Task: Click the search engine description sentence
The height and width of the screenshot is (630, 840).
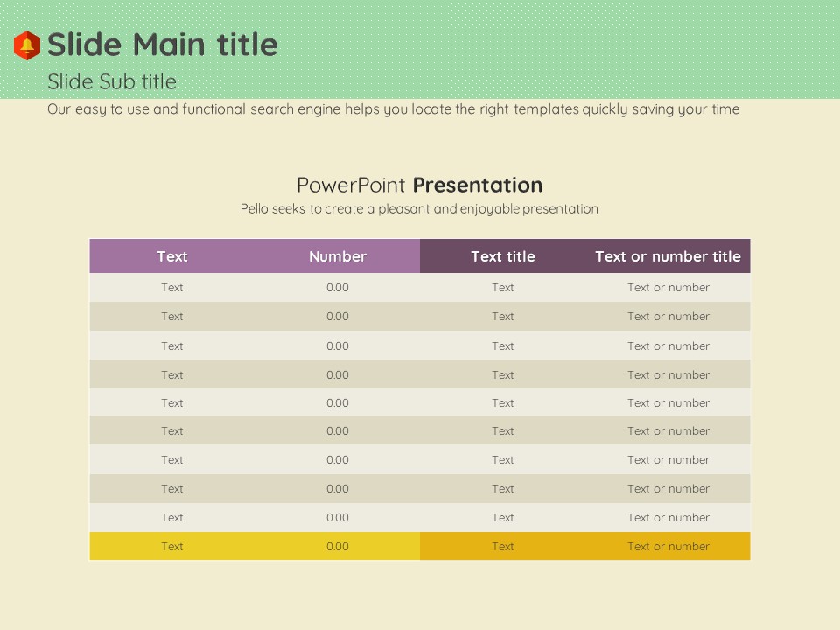Action: pyautogui.click(x=393, y=109)
